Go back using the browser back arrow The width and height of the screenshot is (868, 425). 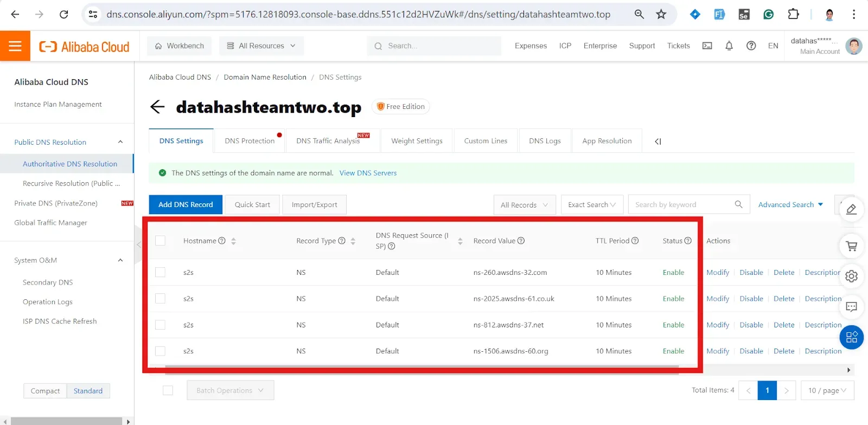[x=15, y=15]
